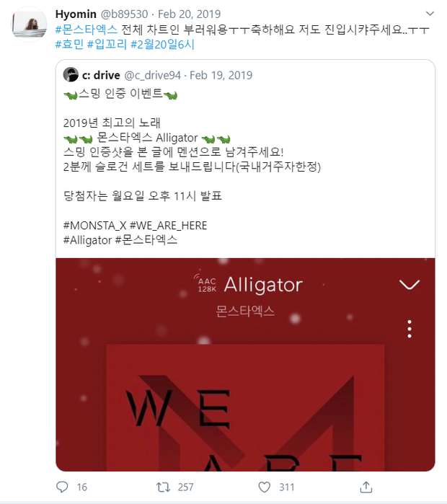Image resolution: width=447 pixels, height=504 pixels.
Task: Collapse the Alligator player with down chevron
Action: click(x=409, y=285)
